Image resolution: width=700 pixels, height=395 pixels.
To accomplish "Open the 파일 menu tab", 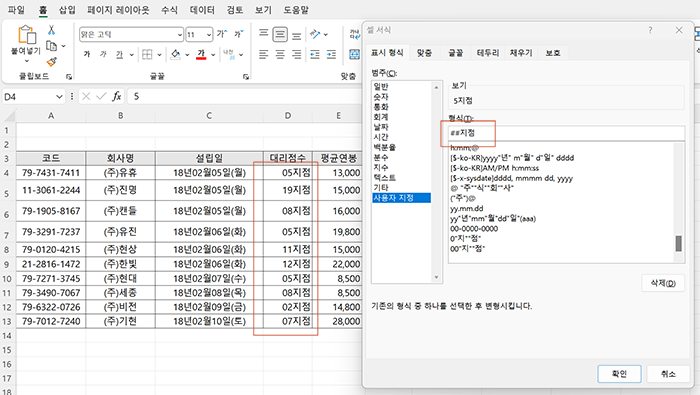I will pos(17,10).
